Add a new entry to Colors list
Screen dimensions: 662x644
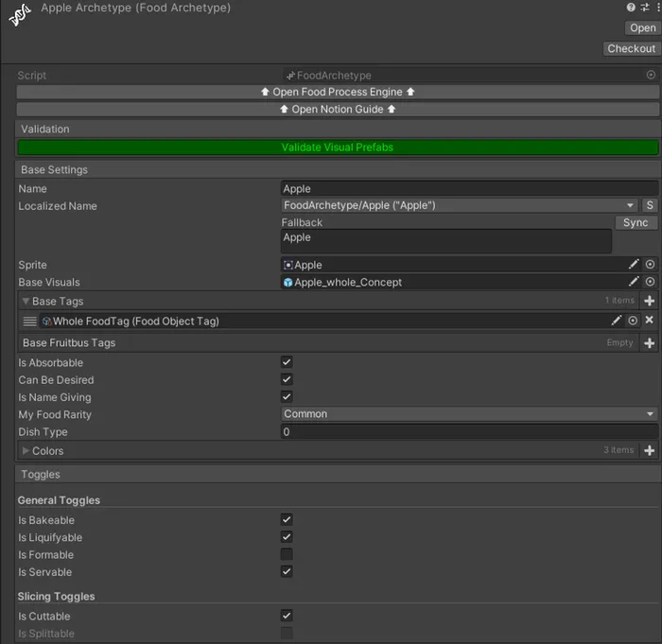coord(650,450)
